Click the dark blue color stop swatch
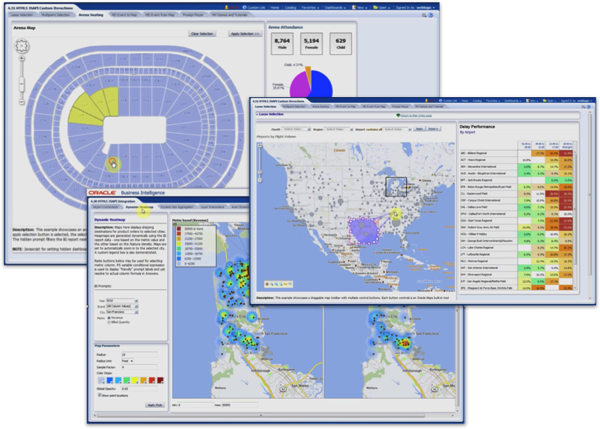Image resolution: width=600 pixels, height=429 pixels. click(x=110, y=380)
